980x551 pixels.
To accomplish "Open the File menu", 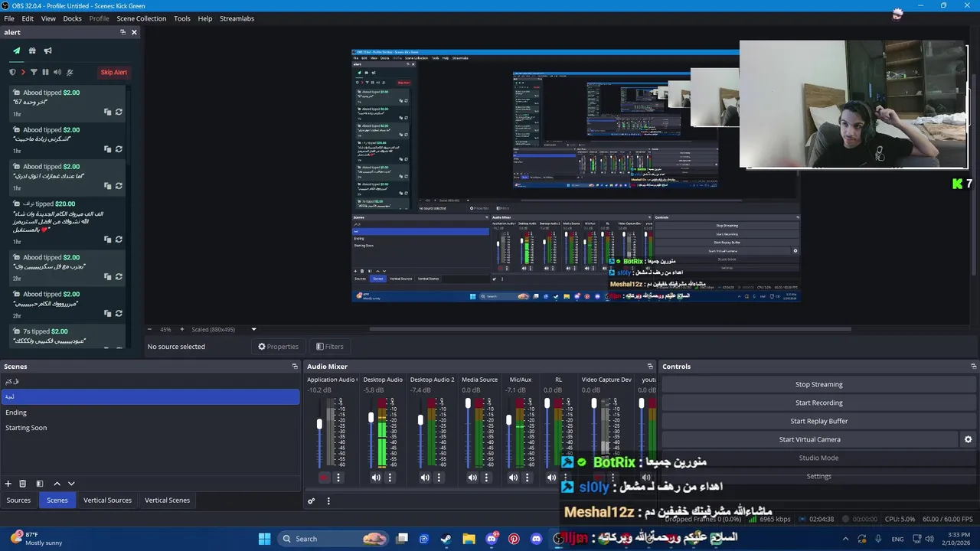I will point(9,18).
